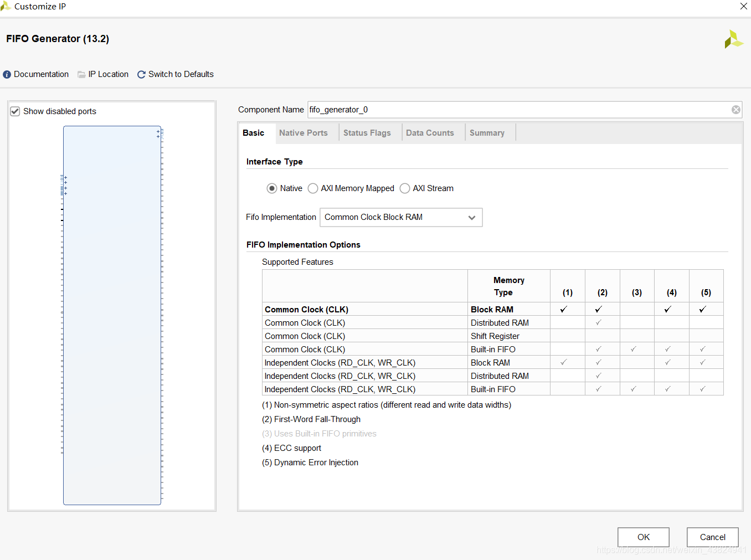751x560 pixels.
Task: Click the Switch to Defaults link
Action: [x=181, y=74]
